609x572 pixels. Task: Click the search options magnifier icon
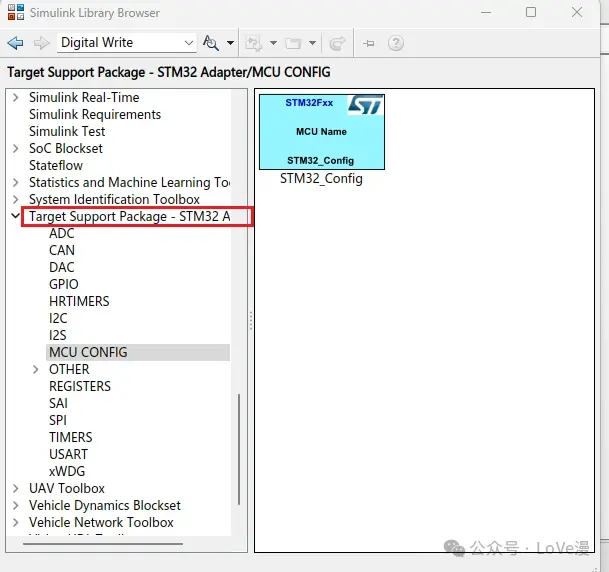click(211, 43)
